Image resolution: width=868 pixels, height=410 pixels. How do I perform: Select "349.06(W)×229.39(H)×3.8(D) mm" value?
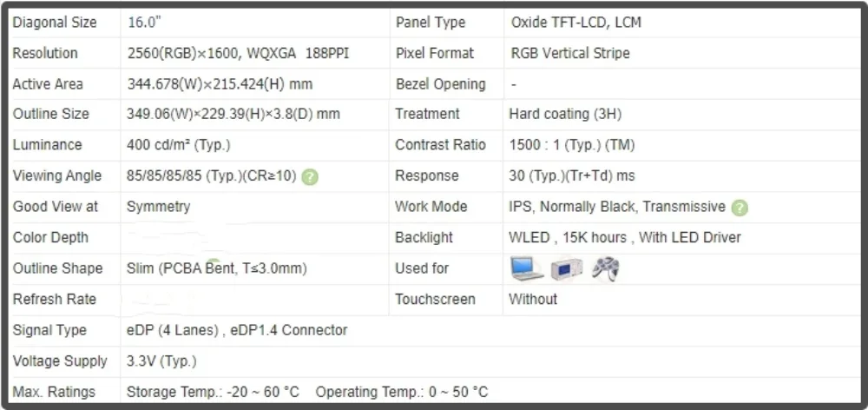tap(233, 114)
